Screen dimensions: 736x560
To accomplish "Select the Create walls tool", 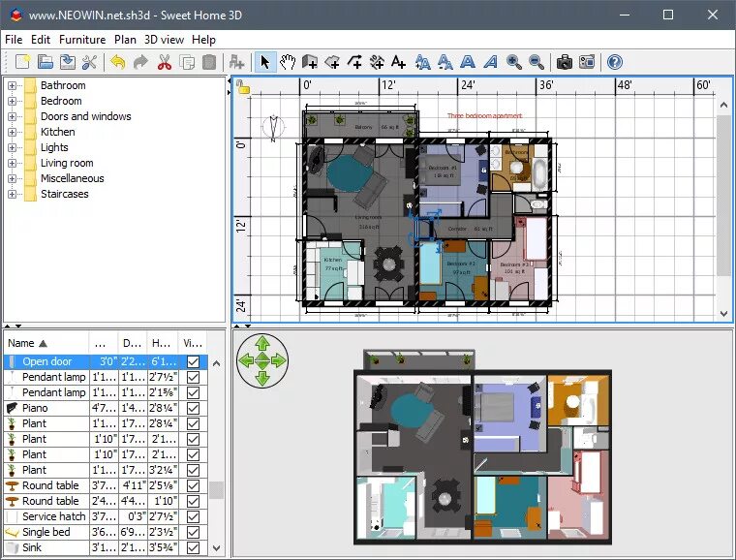I will pyautogui.click(x=309, y=62).
